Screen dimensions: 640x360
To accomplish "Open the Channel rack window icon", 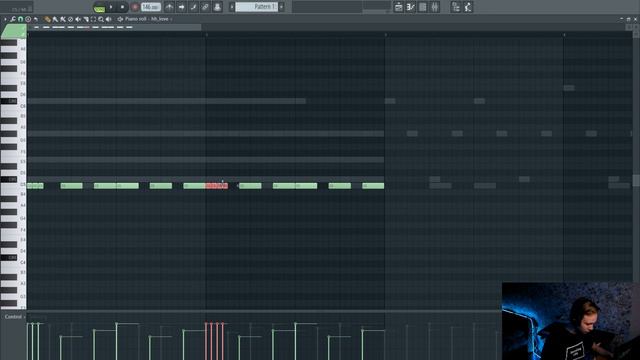I will 422,7.
